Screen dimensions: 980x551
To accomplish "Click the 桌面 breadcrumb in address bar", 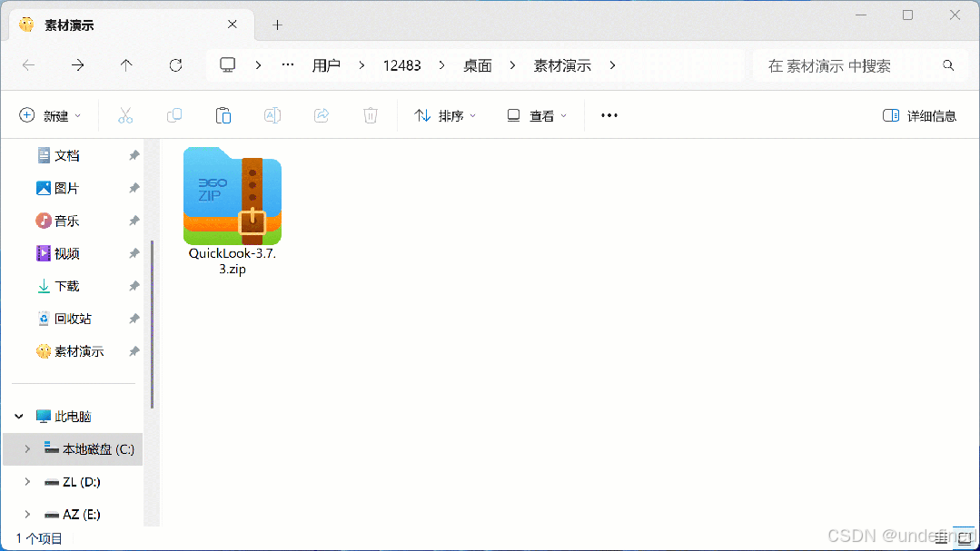I will 477,65.
